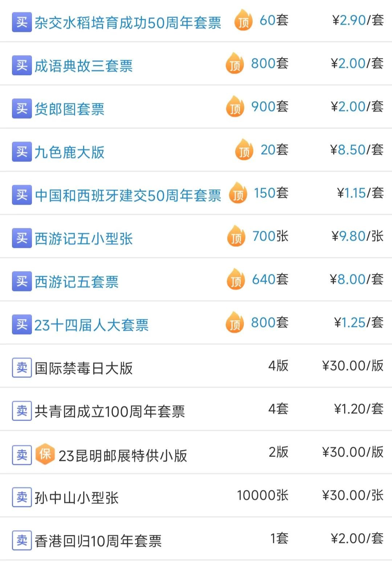Click the 900套 quantity on 货郎图套票
The image size is (392, 568).
(270, 107)
